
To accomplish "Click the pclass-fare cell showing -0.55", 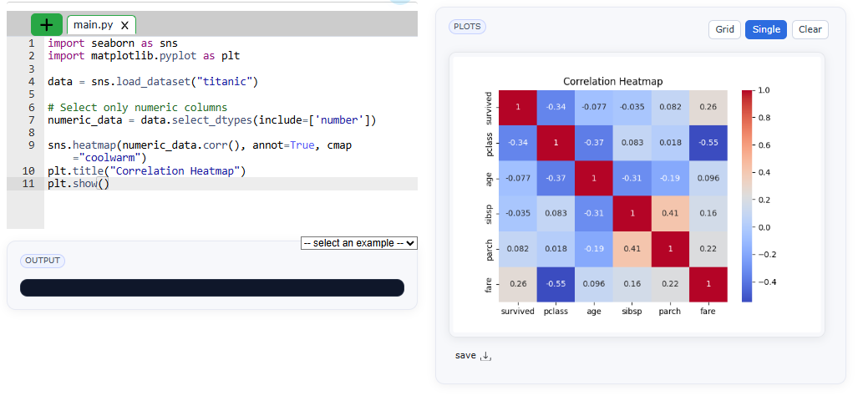I will coord(708,143).
